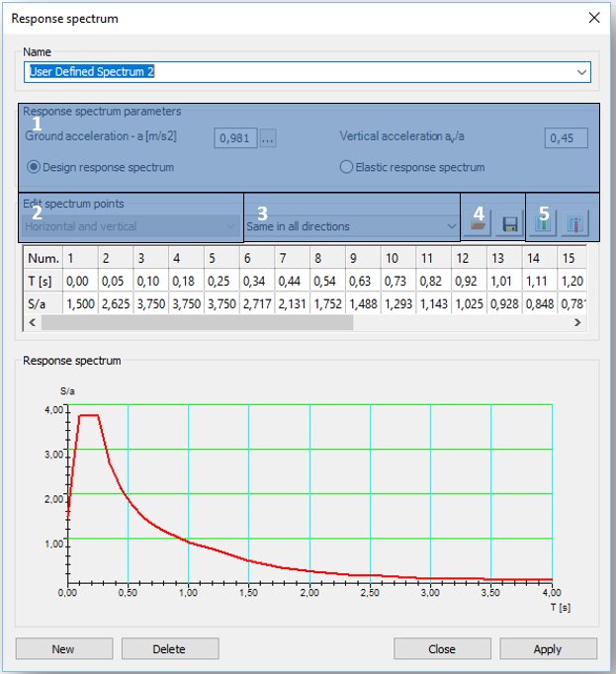Image resolution: width=616 pixels, height=674 pixels.
Task: Insert a spectrum point column (green column icon)
Action: (543, 224)
